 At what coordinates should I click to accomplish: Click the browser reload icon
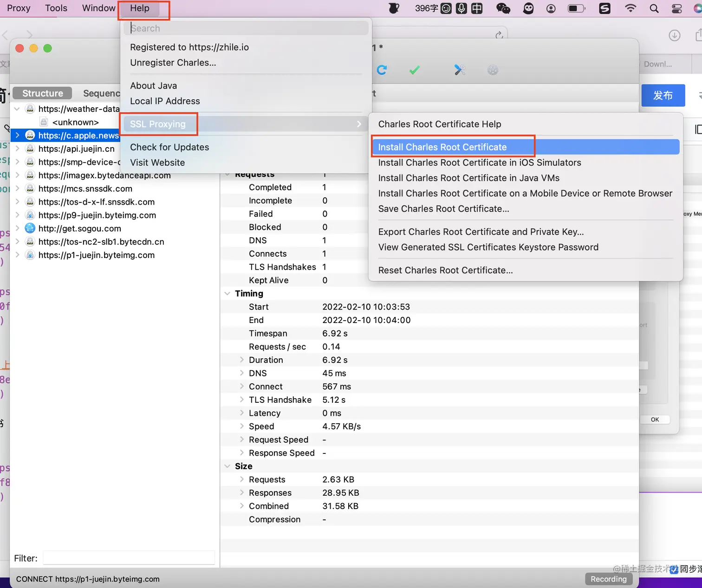pyautogui.click(x=499, y=35)
